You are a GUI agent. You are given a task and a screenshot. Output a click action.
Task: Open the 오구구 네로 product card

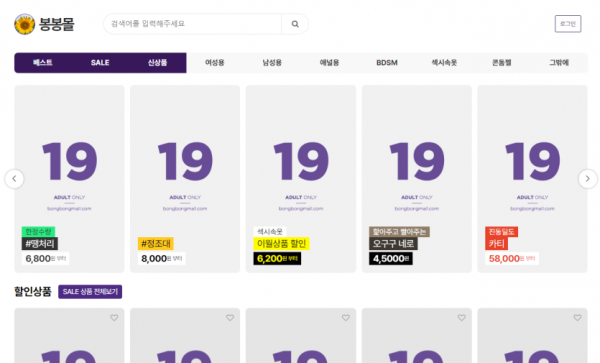[x=417, y=179]
